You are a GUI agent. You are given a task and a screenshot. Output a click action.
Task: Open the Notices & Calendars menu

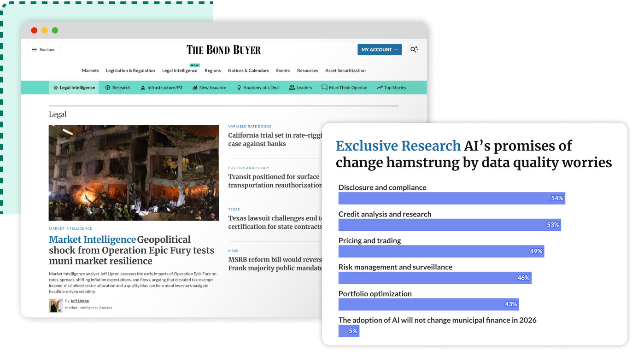(x=248, y=70)
